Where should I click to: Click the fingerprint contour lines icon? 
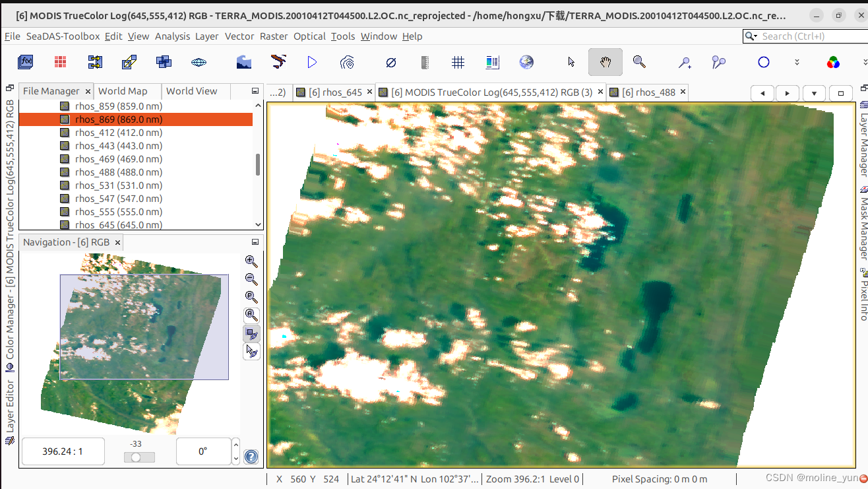point(347,62)
